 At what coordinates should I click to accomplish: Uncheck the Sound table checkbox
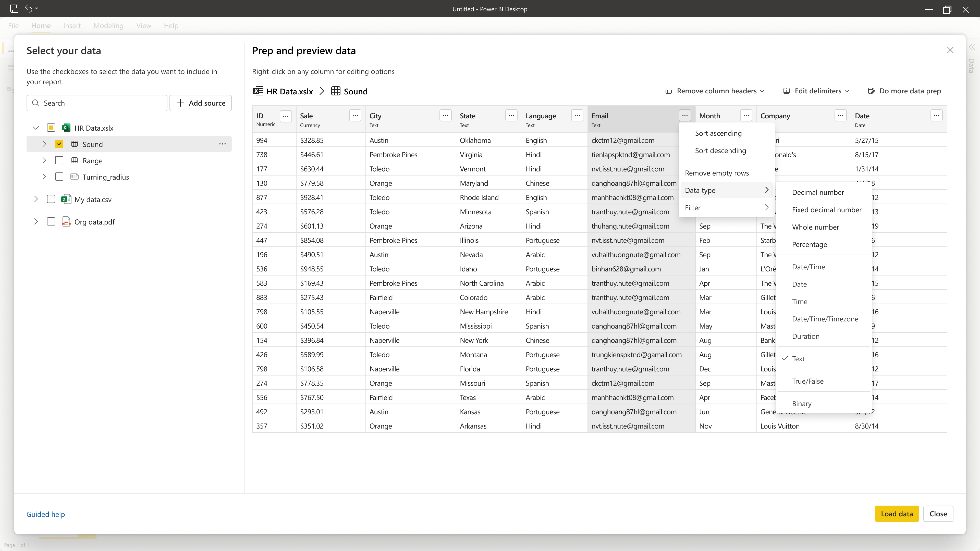pos(59,144)
